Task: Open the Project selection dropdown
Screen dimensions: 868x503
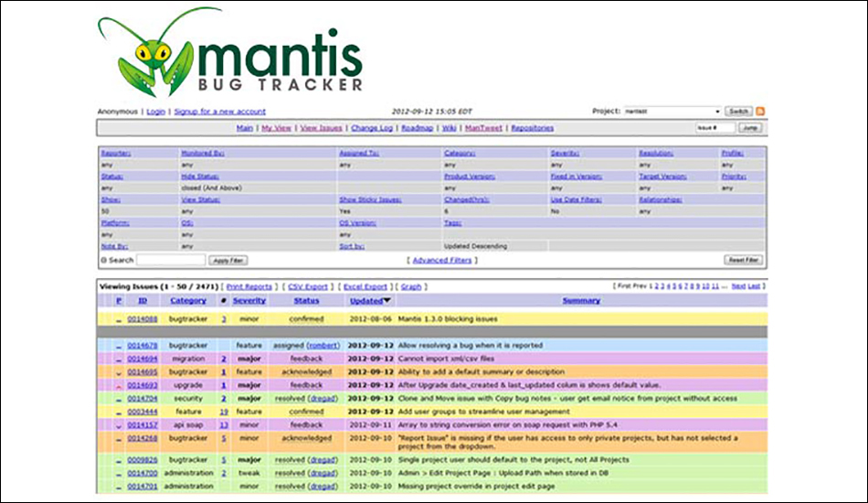Action: tap(672, 112)
